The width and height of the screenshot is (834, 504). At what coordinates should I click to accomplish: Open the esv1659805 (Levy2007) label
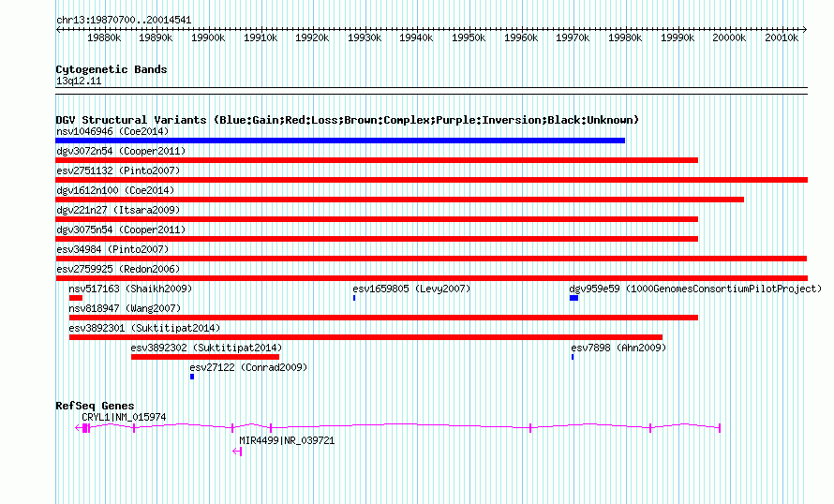tap(411, 289)
